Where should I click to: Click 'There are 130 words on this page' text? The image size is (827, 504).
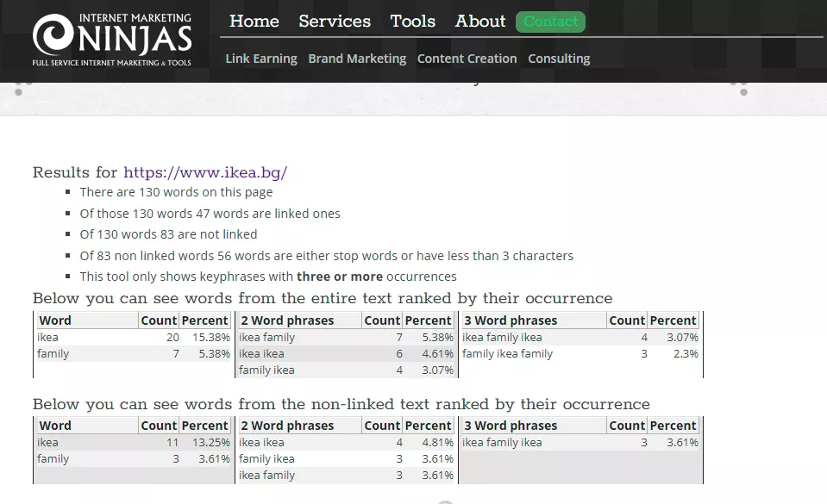click(176, 192)
